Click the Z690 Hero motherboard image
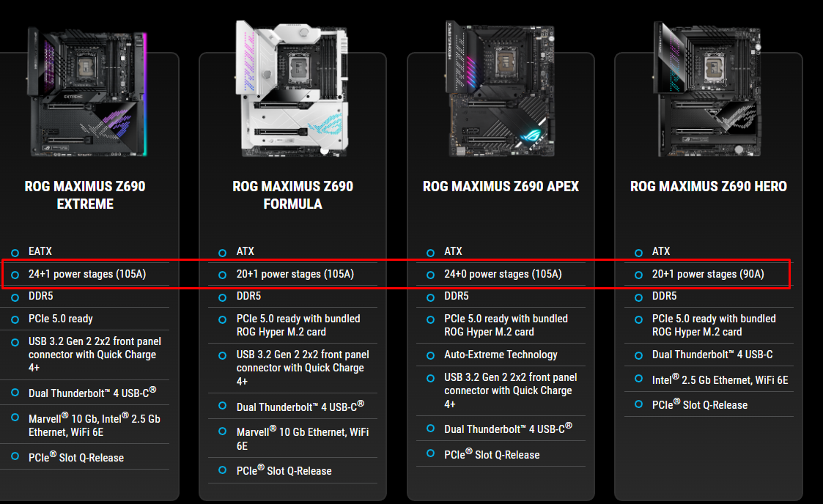 click(x=707, y=89)
